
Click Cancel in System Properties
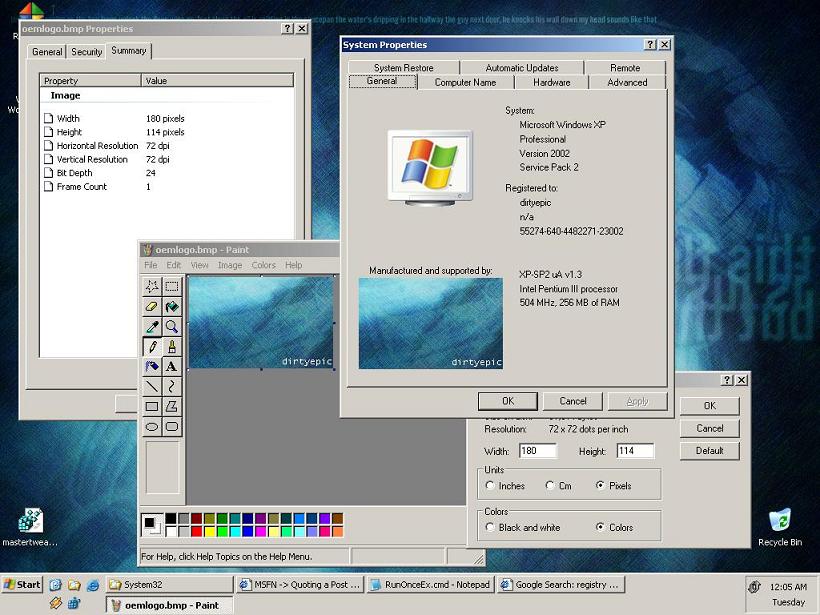[x=573, y=401]
